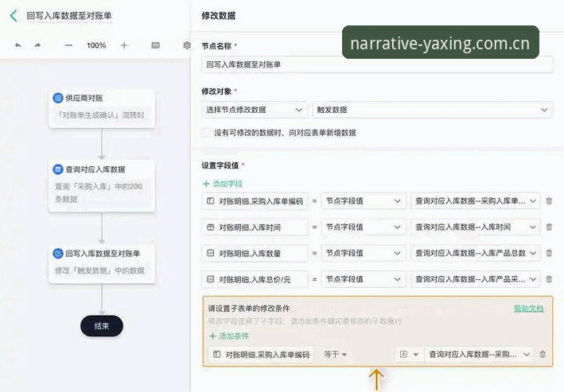
Task: Select condition field 对账明细.采购入库单编码
Action: tap(261, 355)
